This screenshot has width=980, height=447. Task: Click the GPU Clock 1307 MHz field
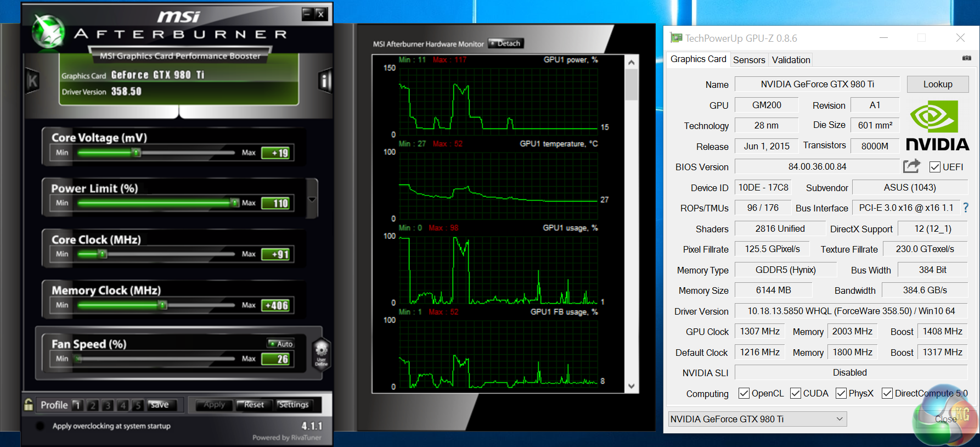pyautogui.click(x=759, y=331)
